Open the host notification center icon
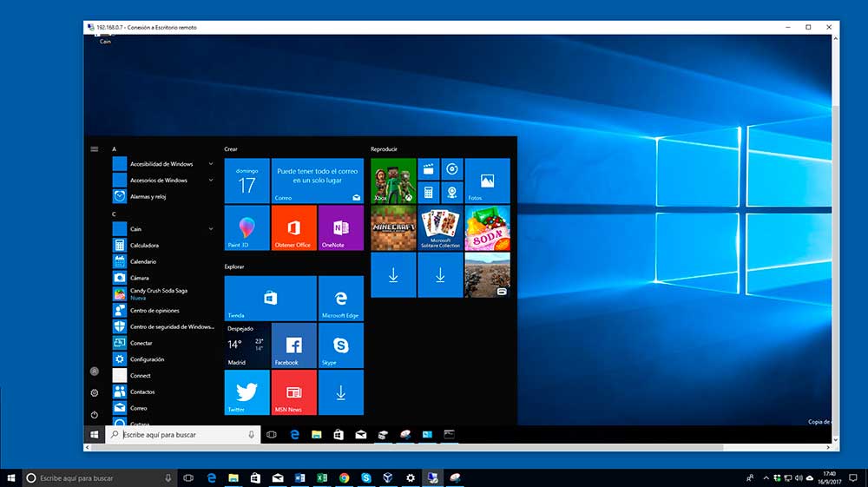 [x=853, y=477]
